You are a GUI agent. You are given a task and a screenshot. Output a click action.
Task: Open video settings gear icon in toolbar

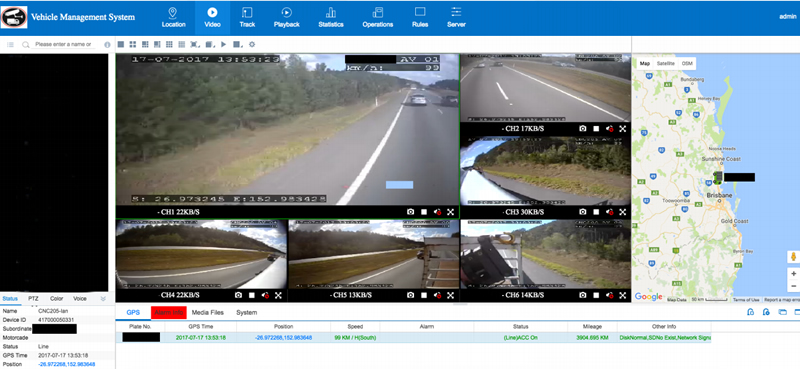(x=252, y=44)
